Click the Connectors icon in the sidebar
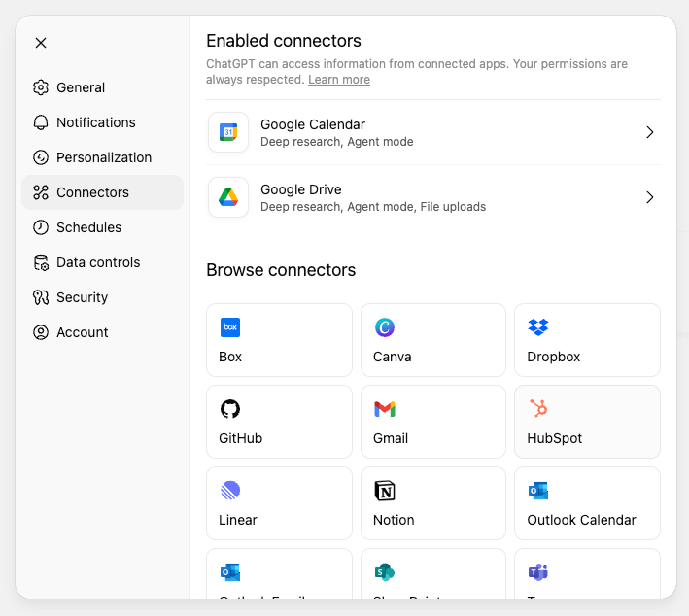This screenshot has height=616, width=689. pos(41,192)
